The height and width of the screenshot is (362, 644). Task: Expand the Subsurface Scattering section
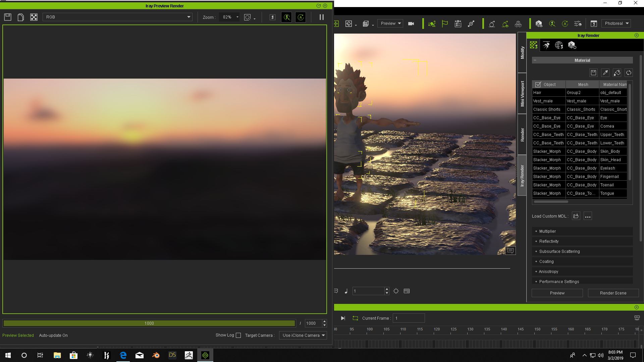(582, 252)
